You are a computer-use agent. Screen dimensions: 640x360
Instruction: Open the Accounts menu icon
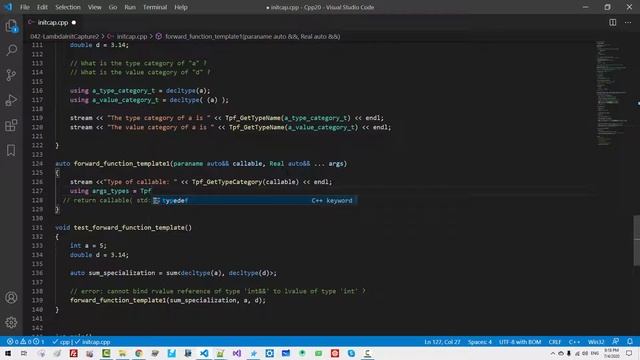point(11,298)
